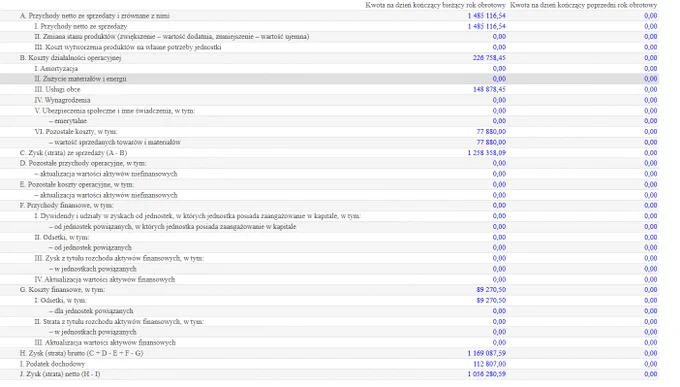Select previous-year '0,00' for Podatek dochodowy

coord(651,364)
